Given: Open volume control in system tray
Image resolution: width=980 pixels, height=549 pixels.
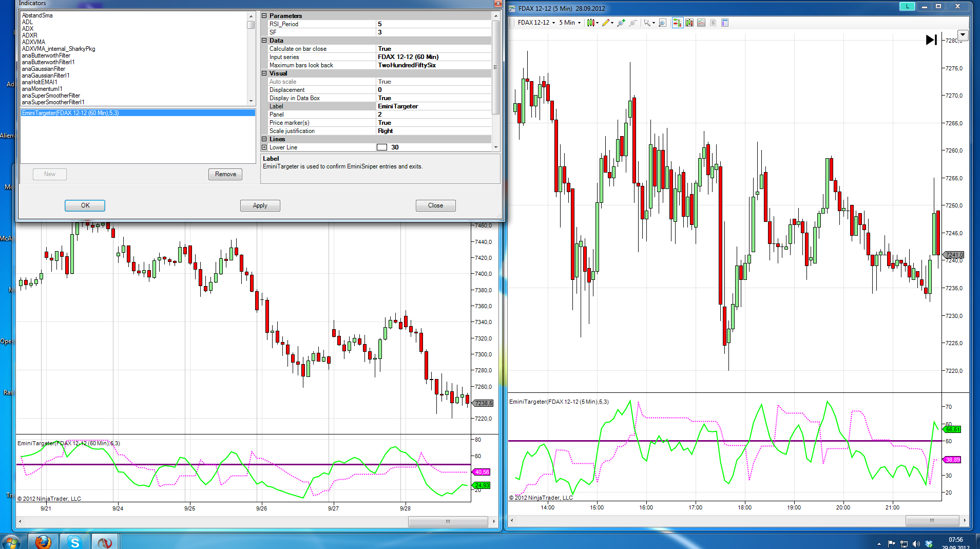Looking at the screenshot, I should [x=916, y=543].
